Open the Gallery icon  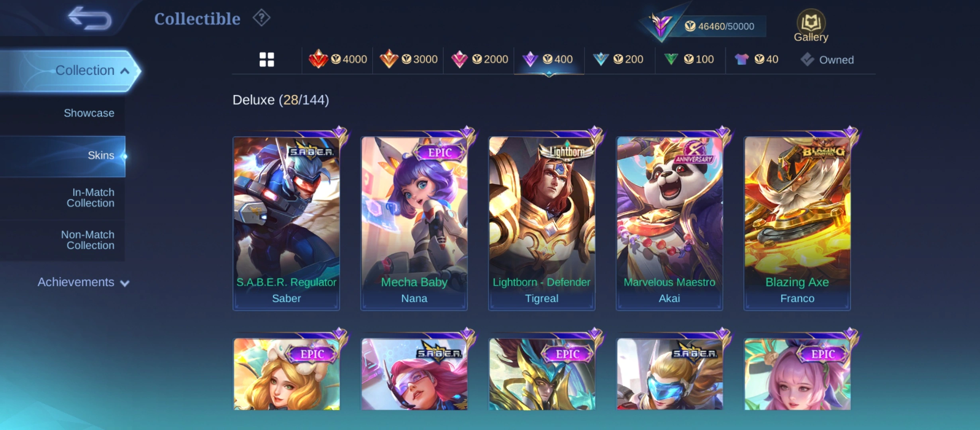click(811, 26)
